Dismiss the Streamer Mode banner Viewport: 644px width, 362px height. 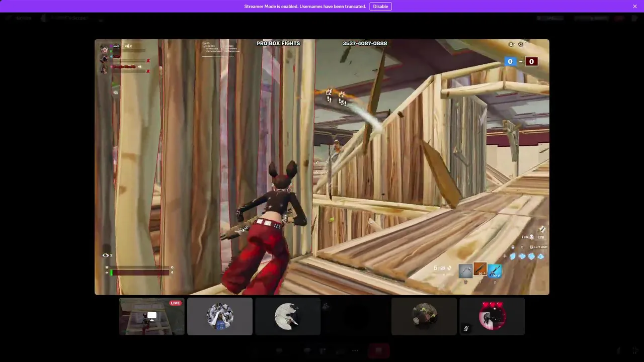(635, 7)
